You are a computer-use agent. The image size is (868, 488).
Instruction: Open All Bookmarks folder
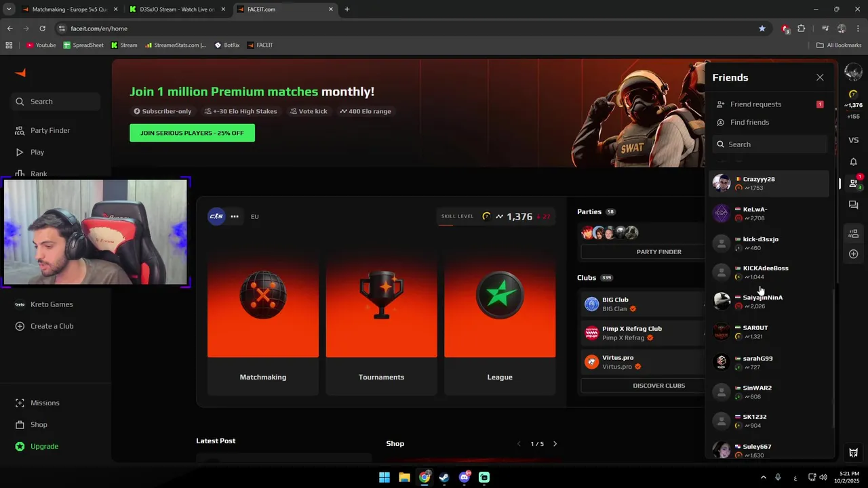click(839, 45)
